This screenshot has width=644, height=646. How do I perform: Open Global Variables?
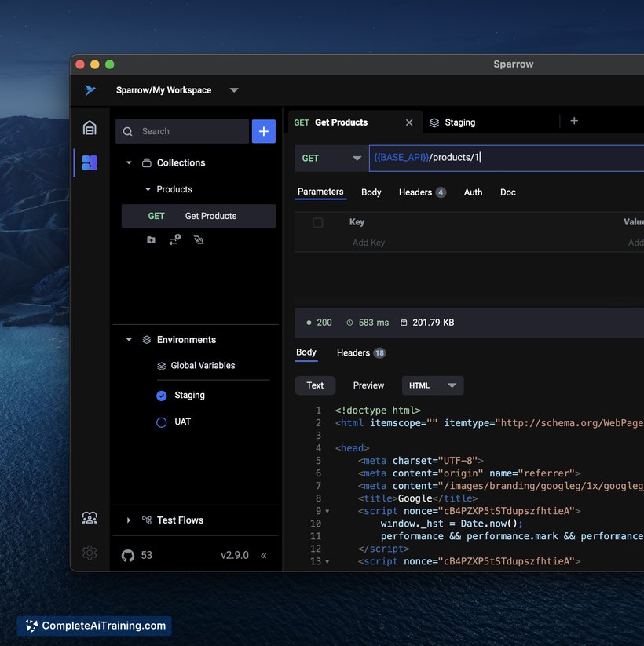(203, 366)
